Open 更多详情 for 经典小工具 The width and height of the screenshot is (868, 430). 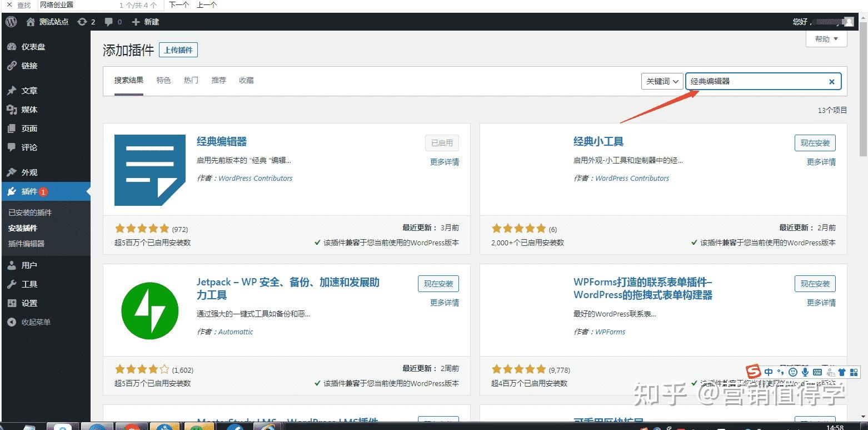(821, 162)
